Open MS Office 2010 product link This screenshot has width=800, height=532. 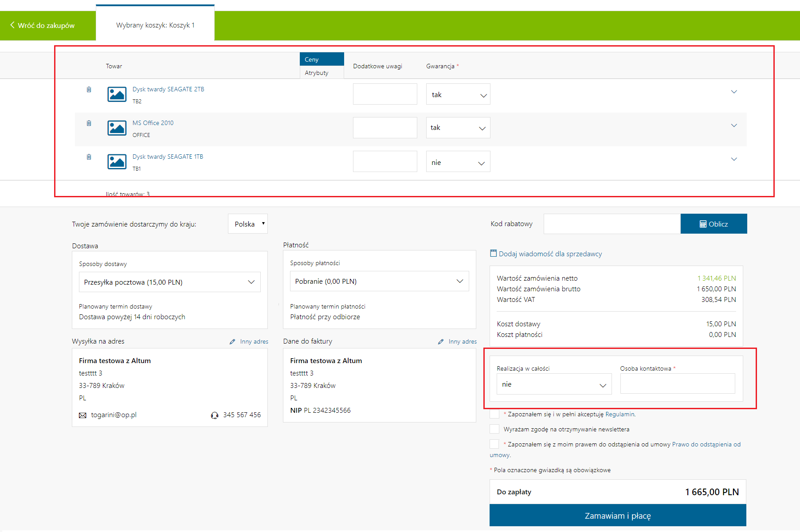coord(153,123)
